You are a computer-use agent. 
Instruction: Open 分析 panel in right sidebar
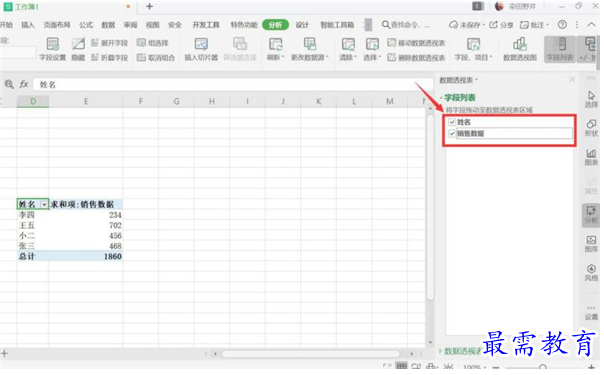tap(591, 215)
